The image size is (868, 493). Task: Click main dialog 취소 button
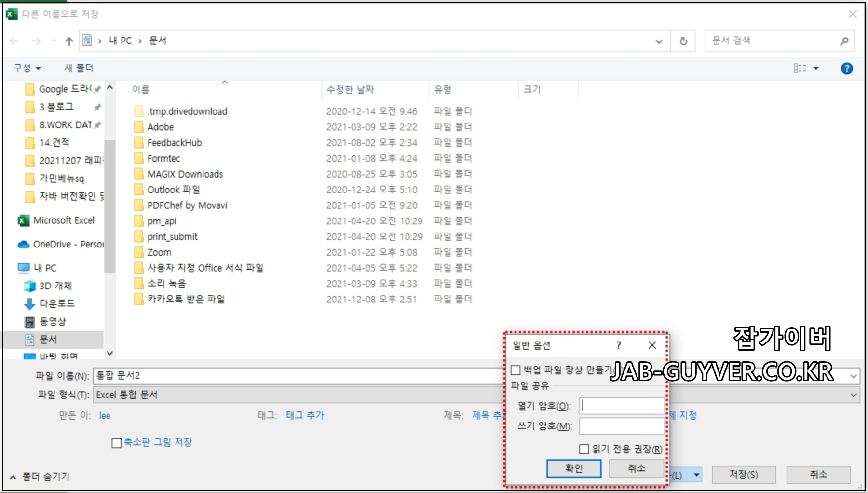(x=818, y=475)
